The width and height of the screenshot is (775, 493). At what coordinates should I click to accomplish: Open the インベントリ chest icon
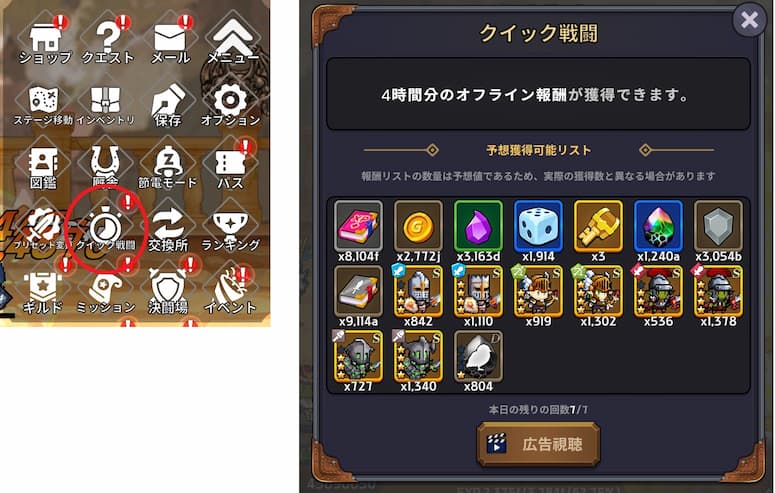pyautogui.click(x=106, y=105)
